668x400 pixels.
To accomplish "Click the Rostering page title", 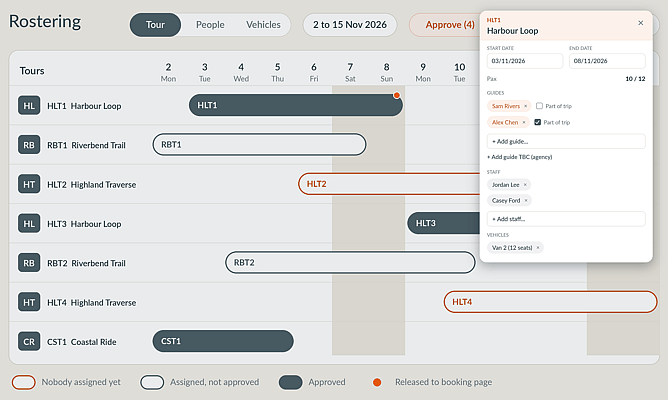I will pos(45,22).
